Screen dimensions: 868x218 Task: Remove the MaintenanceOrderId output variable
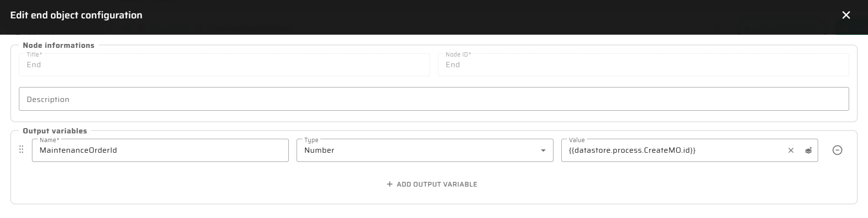click(x=837, y=150)
